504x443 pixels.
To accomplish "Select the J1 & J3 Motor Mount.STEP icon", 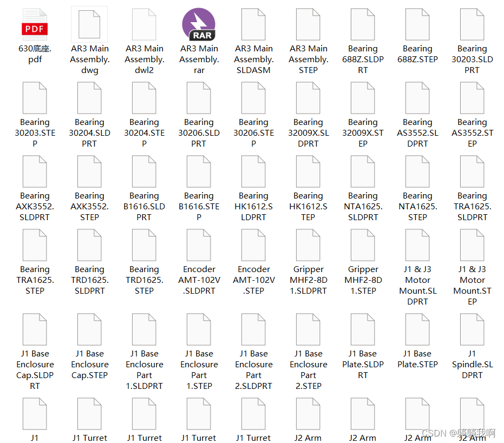I will pyautogui.click(x=472, y=245).
